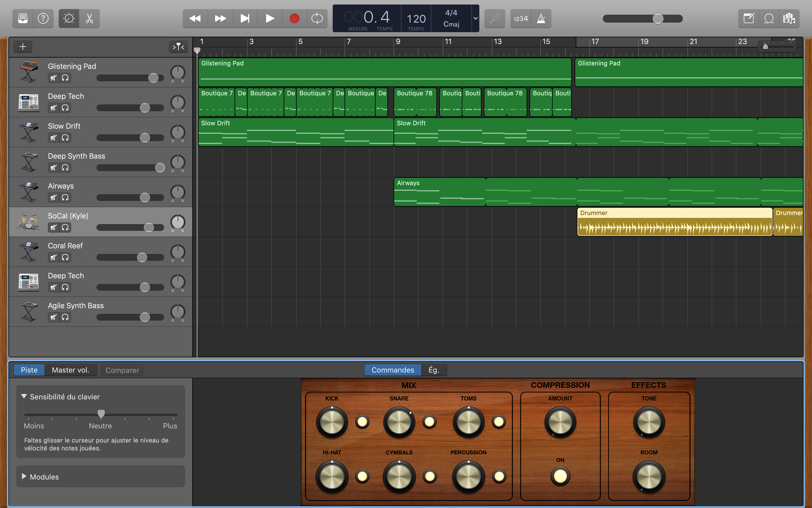Viewport: 812px width, 508px height.
Task: Open the Apple Loops browser
Action: [769, 18]
